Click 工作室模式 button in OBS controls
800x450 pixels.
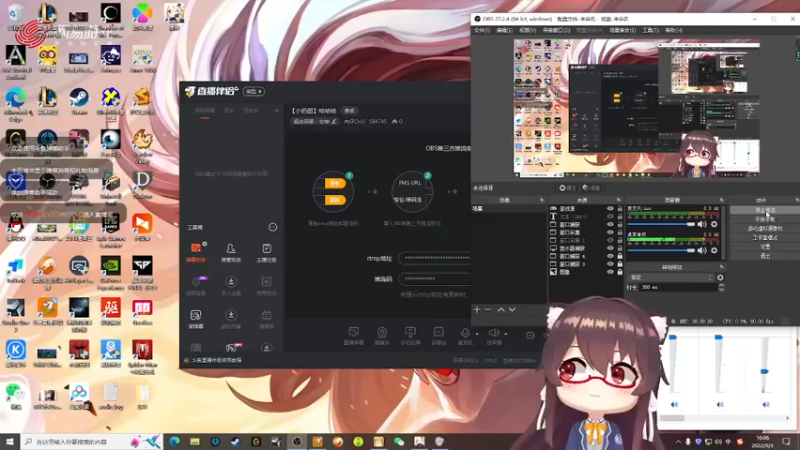[764, 238]
